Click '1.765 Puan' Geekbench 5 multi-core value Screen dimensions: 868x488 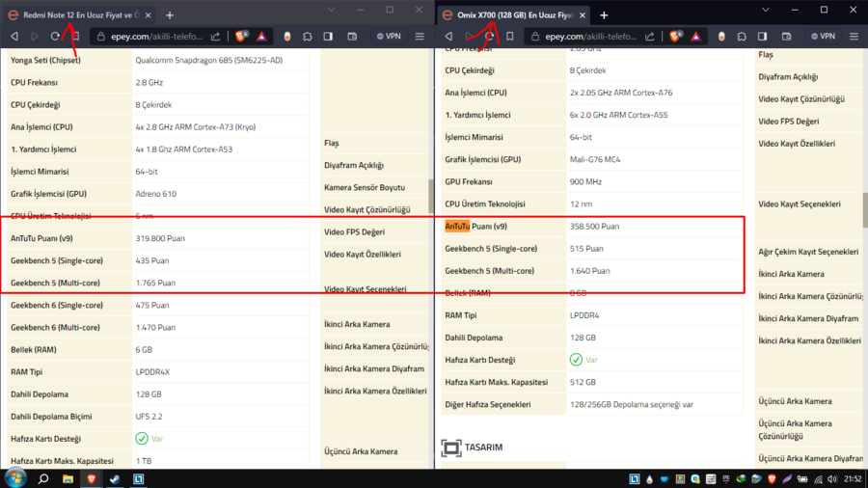[x=155, y=283]
